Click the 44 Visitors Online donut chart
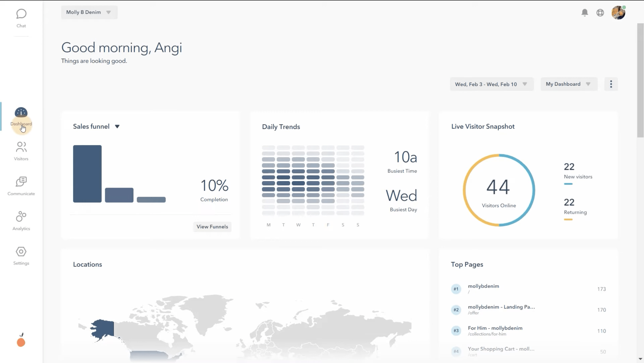The image size is (644, 363). coord(499,190)
